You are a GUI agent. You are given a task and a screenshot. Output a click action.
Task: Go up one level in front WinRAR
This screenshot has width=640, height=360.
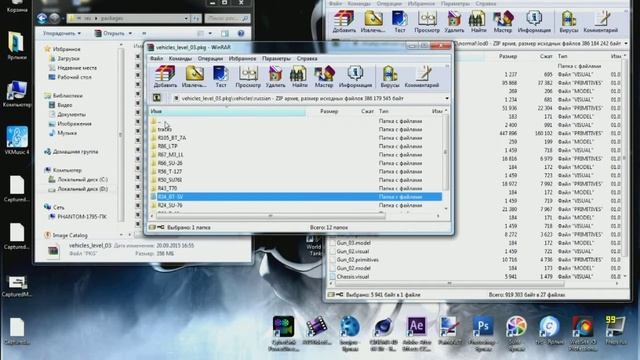pyautogui.click(x=157, y=98)
